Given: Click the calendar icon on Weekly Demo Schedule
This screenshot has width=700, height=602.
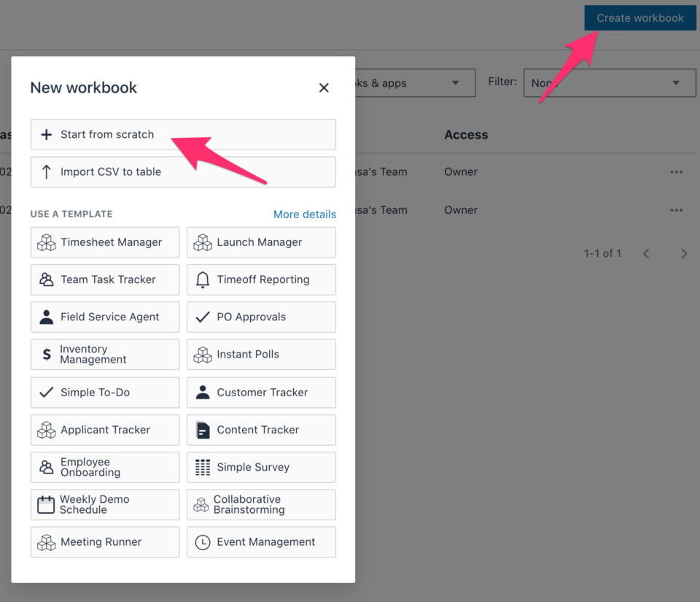Looking at the screenshot, I should coord(47,504).
